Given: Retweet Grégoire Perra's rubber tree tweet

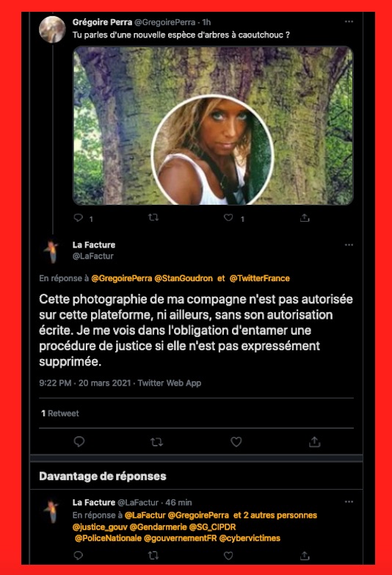Looking at the screenshot, I should (153, 218).
